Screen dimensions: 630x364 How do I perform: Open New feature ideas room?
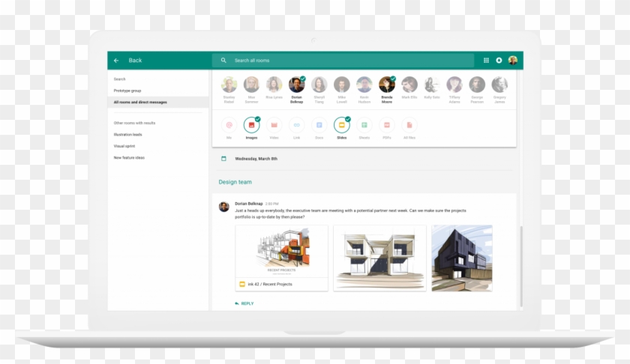tap(129, 158)
